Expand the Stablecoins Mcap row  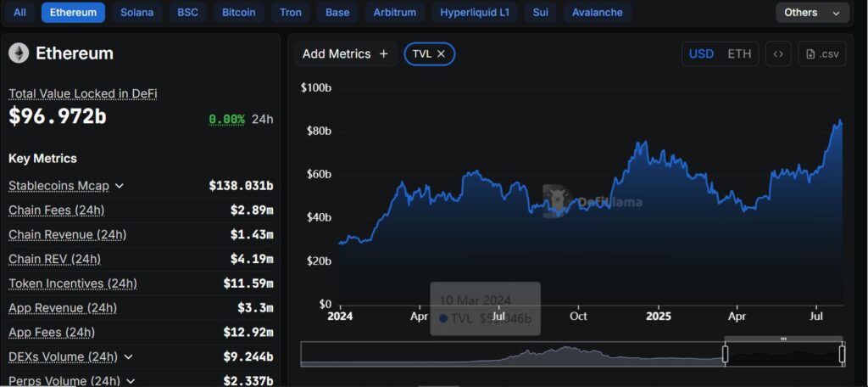click(120, 186)
